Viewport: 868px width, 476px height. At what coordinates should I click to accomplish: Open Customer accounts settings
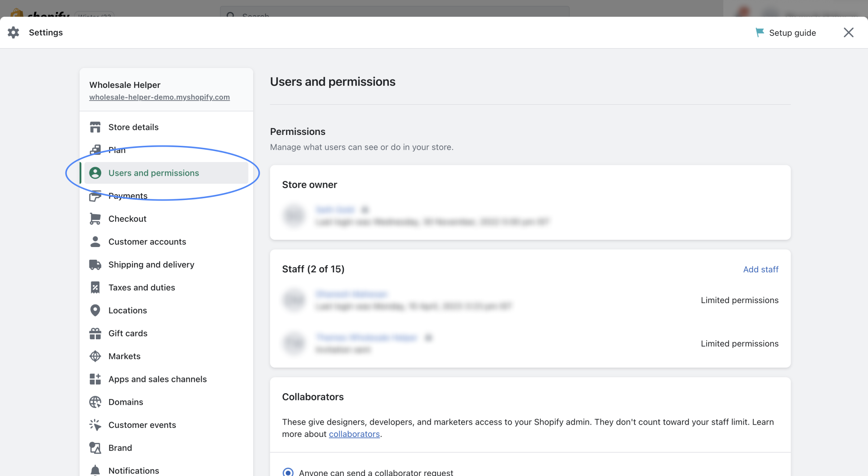(147, 242)
